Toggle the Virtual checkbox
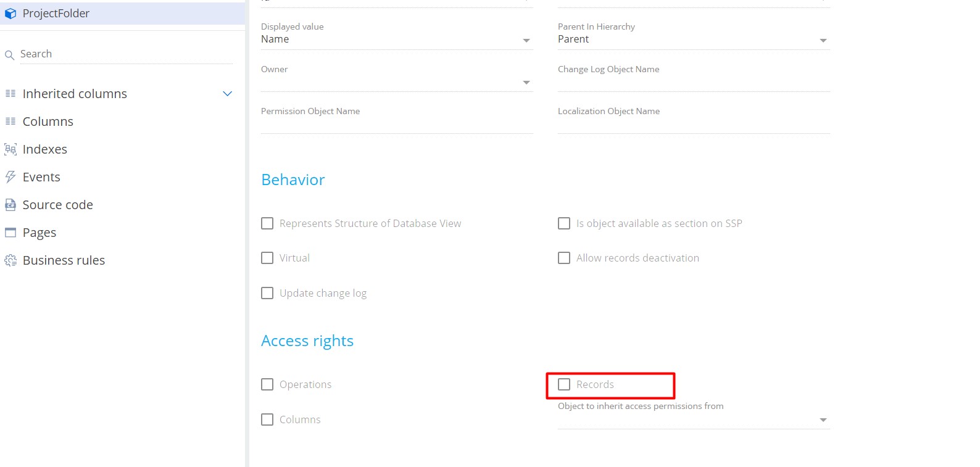 267,258
